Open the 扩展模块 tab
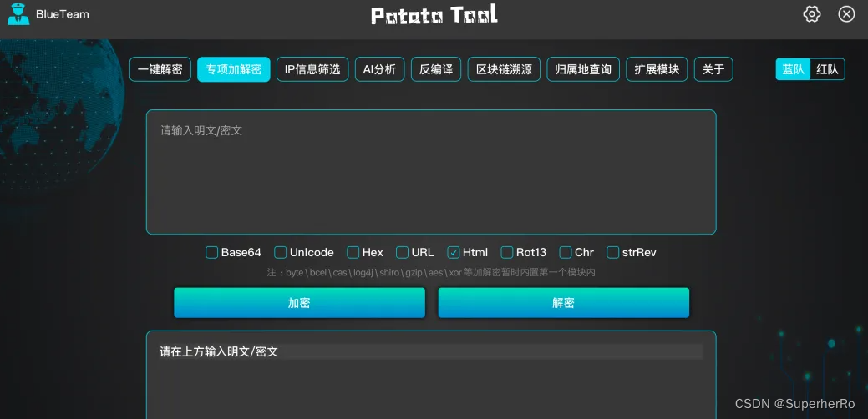This screenshot has width=868, height=419. click(x=657, y=69)
